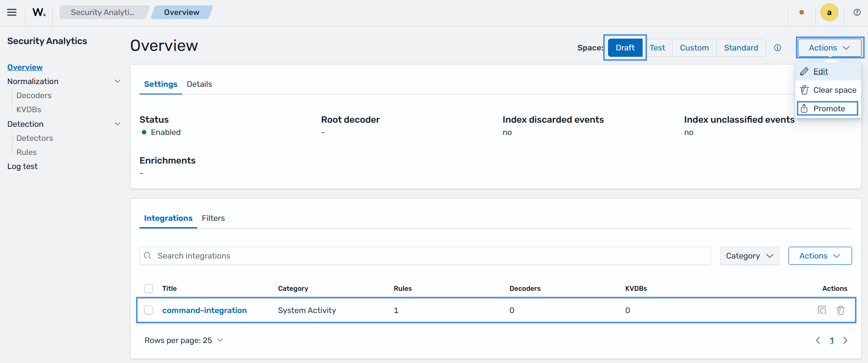
Task: Open the command-integration link
Action: coord(205,310)
